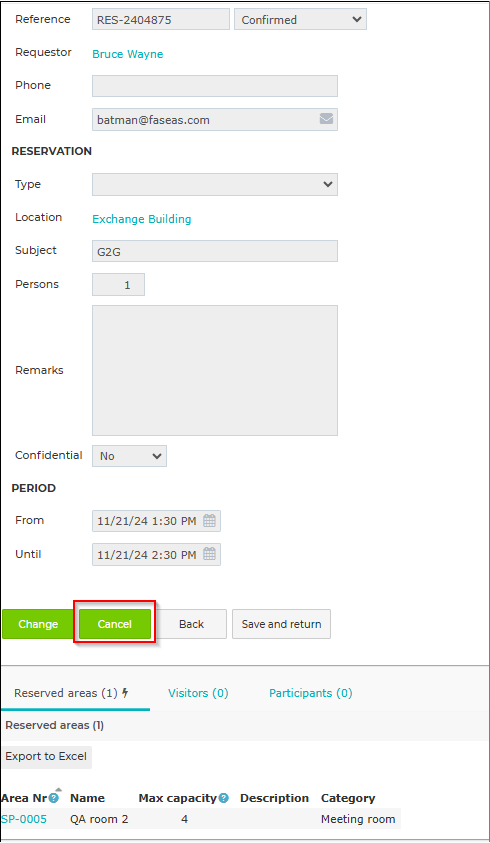Open the Bruce Wayne requestor link
This screenshot has width=490, height=843.
click(x=127, y=54)
